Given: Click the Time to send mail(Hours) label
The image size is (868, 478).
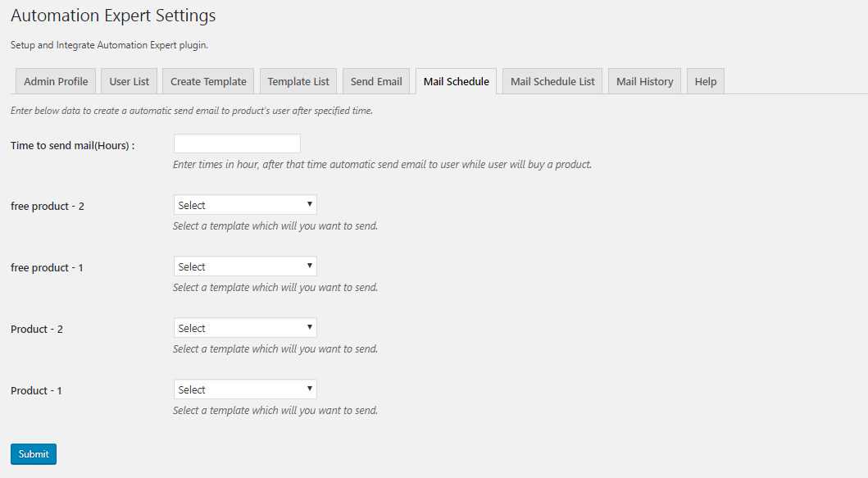Looking at the screenshot, I should point(72,145).
